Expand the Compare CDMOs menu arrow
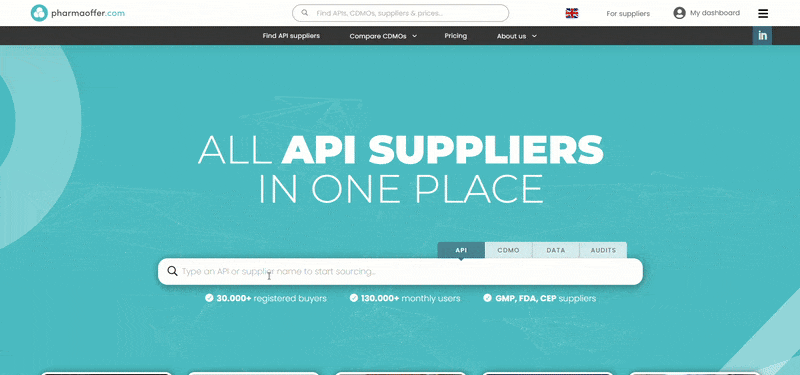 (x=414, y=36)
